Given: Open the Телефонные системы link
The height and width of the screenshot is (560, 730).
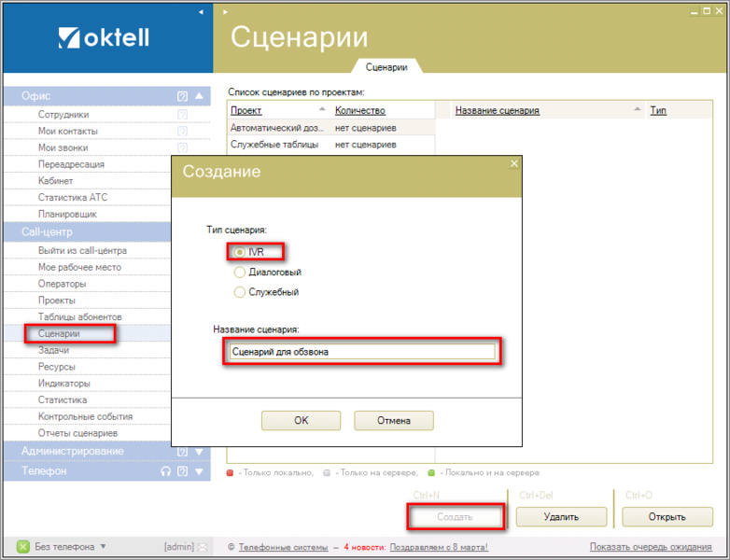Looking at the screenshot, I should [283, 547].
